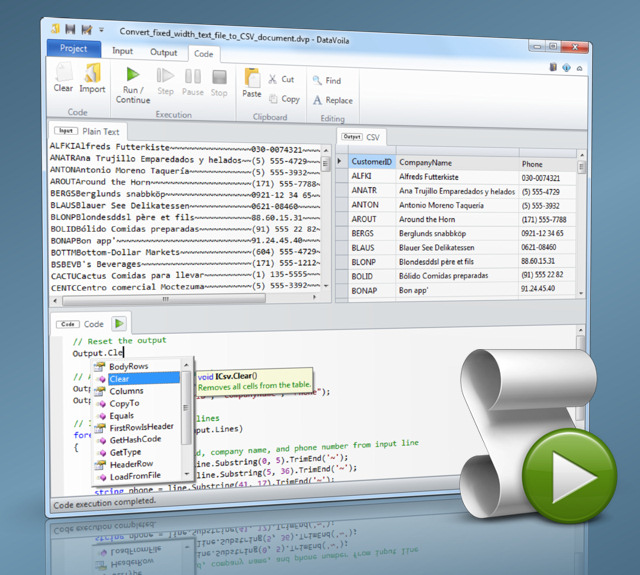640x575 pixels.
Task: Run or continue code execution
Action: 133,85
